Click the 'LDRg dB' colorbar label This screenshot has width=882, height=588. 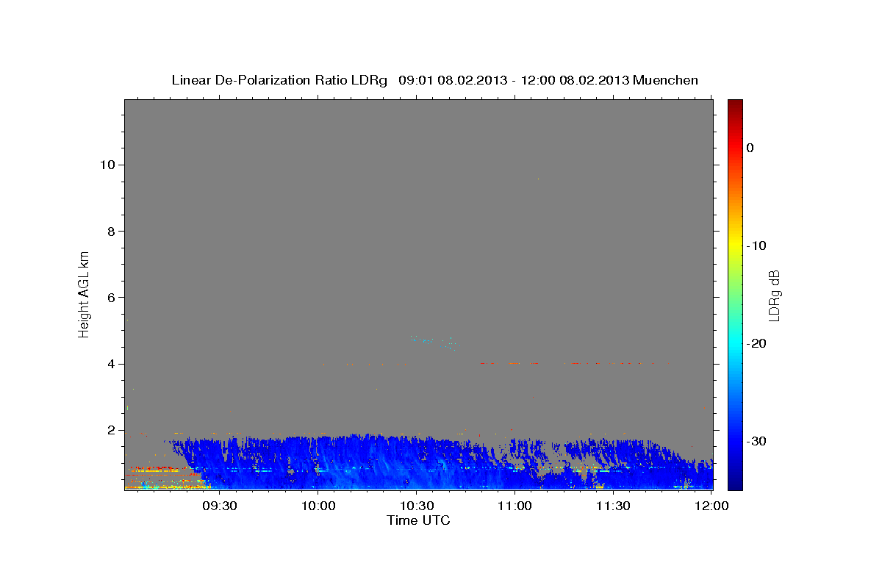(774, 295)
